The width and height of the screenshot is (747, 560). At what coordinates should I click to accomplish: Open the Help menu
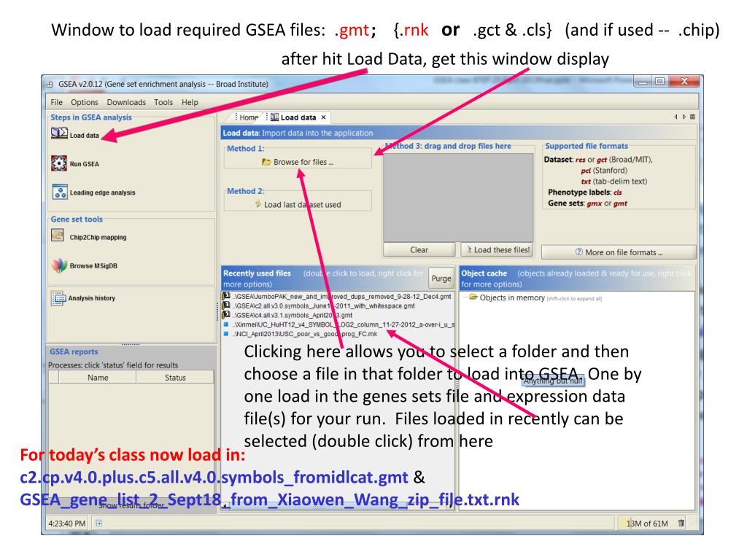click(190, 102)
